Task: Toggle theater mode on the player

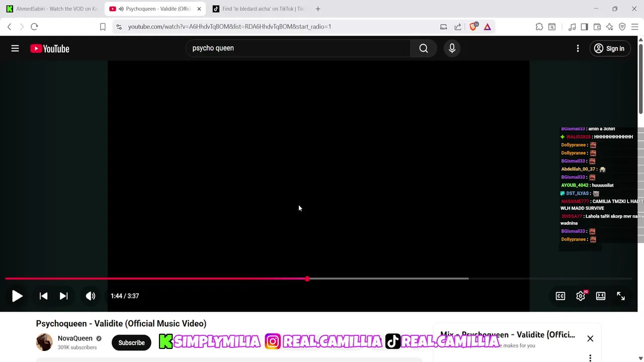Action: [601, 296]
